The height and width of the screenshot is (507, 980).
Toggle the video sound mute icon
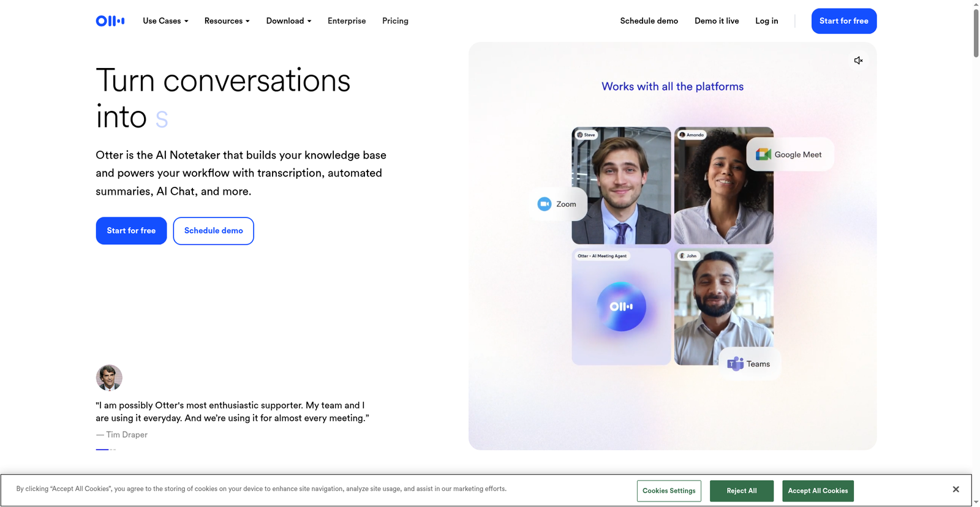point(858,61)
